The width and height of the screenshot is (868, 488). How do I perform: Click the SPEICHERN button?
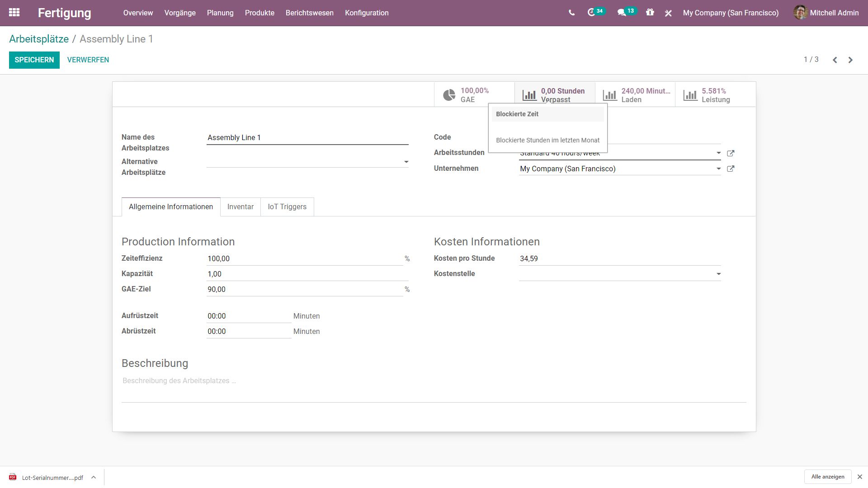tap(34, 60)
